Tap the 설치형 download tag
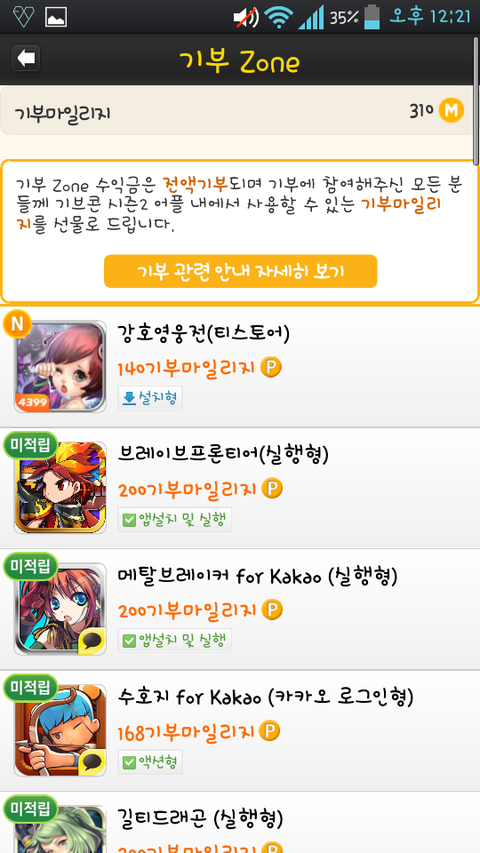 [x=150, y=398]
